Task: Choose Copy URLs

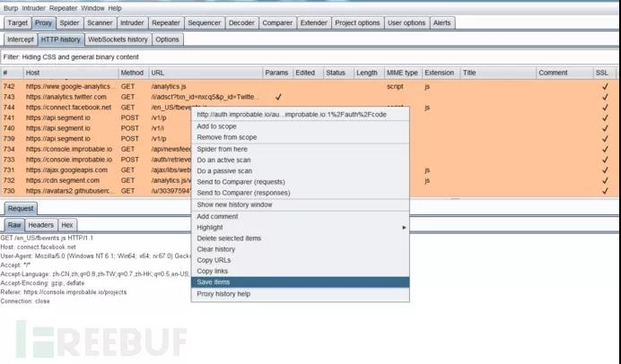Action: 301,260
